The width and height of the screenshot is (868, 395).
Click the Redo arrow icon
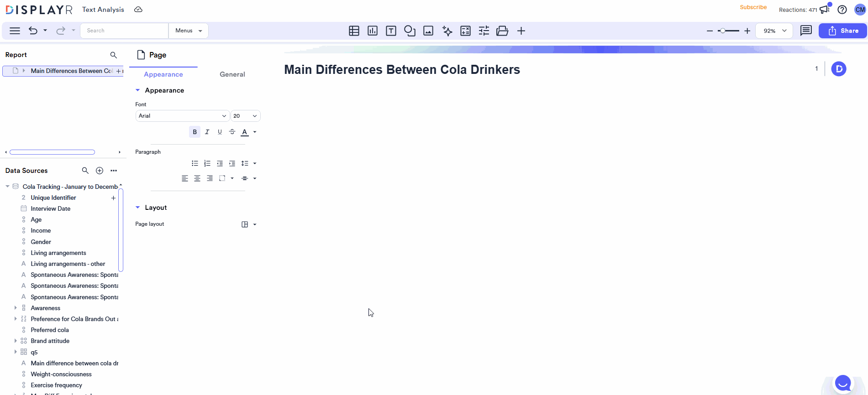coord(60,31)
